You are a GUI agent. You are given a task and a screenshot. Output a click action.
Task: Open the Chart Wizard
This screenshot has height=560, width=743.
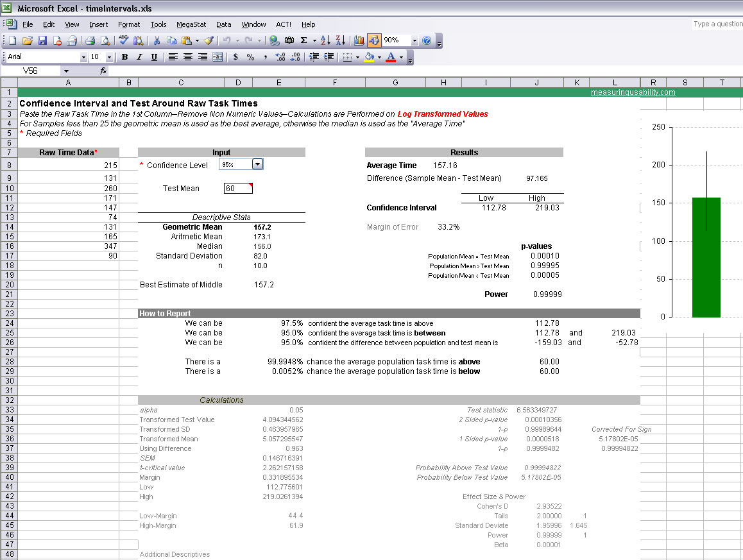pyautogui.click(x=359, y=41)
